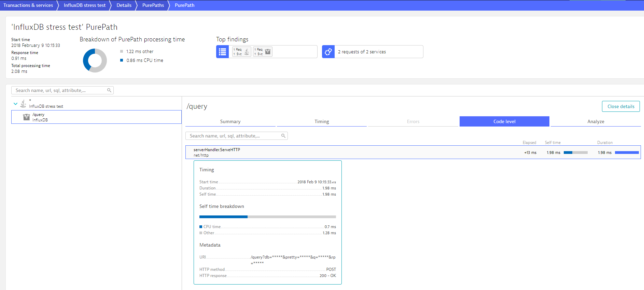Viewport: 644px width, 290px height.
Task: Open the top findings list icon
Action: point(222,52)
